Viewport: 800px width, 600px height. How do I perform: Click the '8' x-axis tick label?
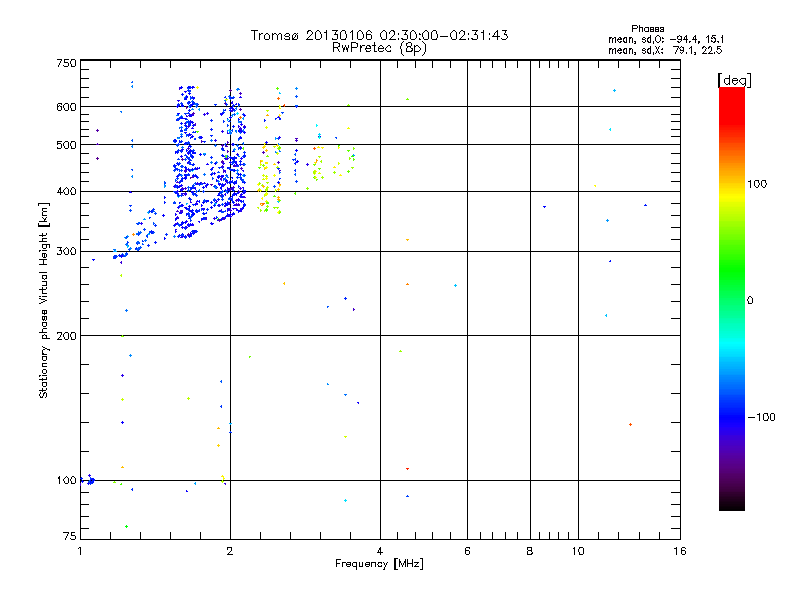[x=530, y=551]
